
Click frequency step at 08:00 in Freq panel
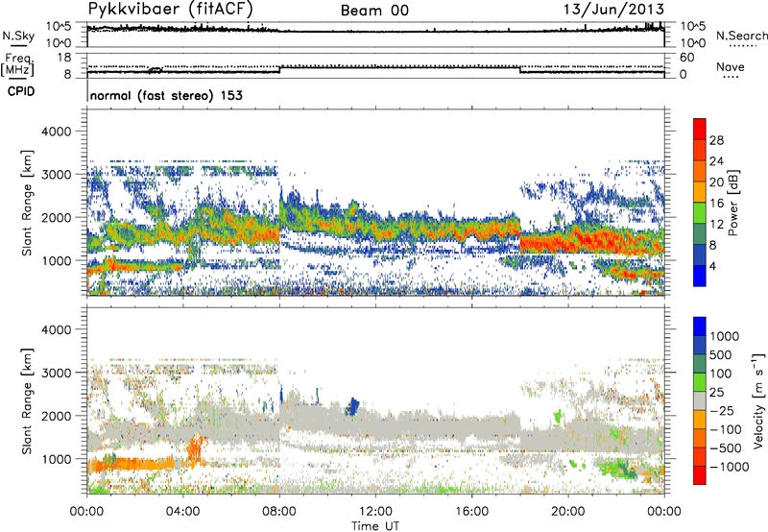pyautogui.click(x=279, y=69)
